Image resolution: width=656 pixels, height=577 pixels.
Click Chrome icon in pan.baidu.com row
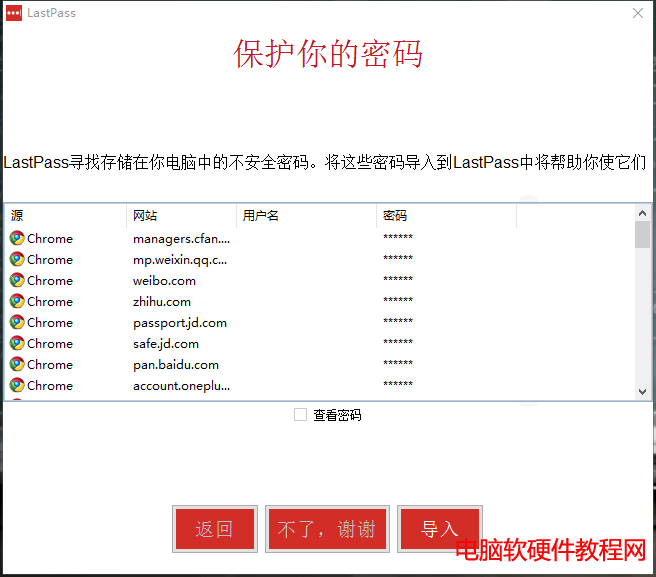coord(17,364)
